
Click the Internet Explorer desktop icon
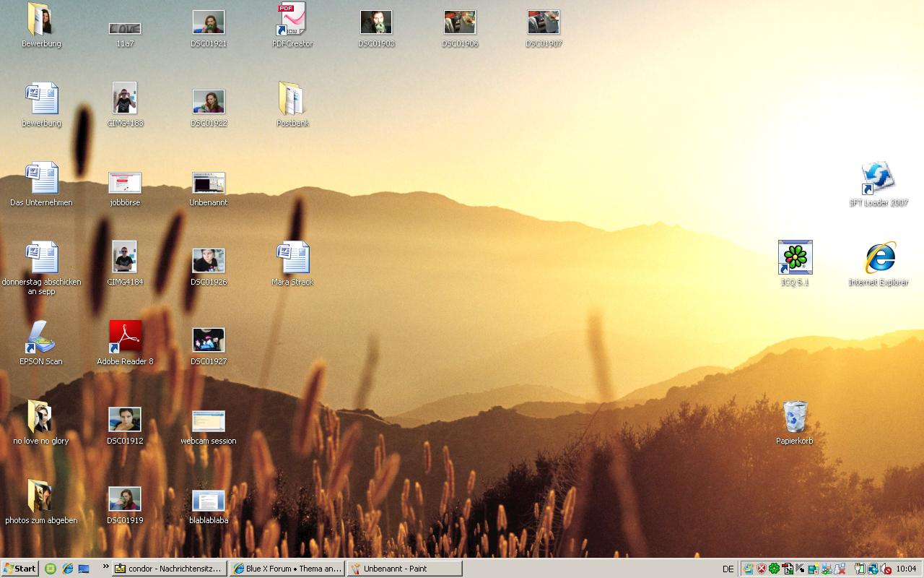click(x=879, y=258)
